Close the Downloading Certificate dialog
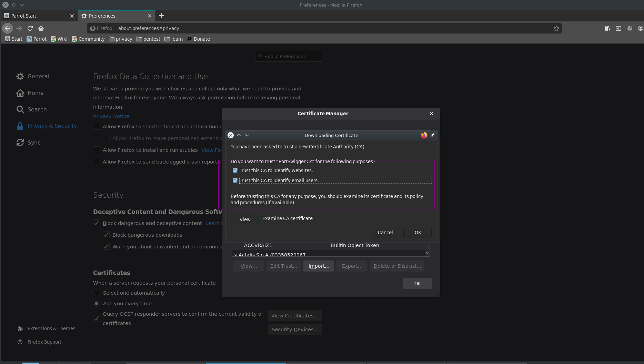644x364 pixels. pos(231,135)
